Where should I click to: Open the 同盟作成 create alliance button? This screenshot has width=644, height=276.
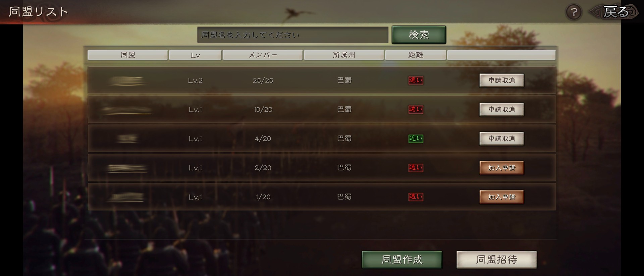(402, 260)
